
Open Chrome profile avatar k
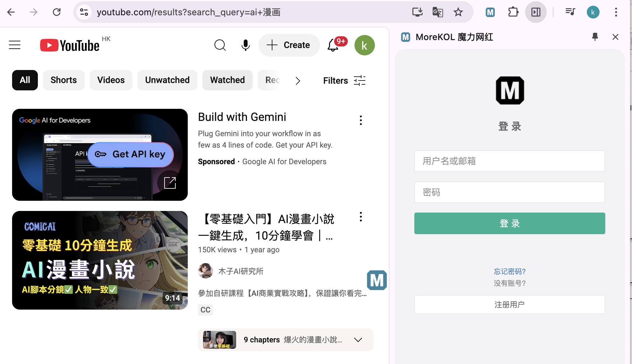click(593, 12)
